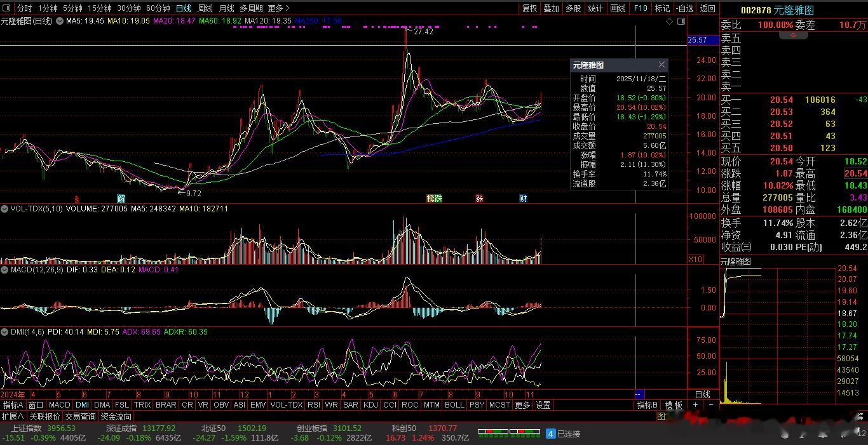Click the 榜跌 marker icon on the chart
The image size is (868, 445).
click(434, 199)
